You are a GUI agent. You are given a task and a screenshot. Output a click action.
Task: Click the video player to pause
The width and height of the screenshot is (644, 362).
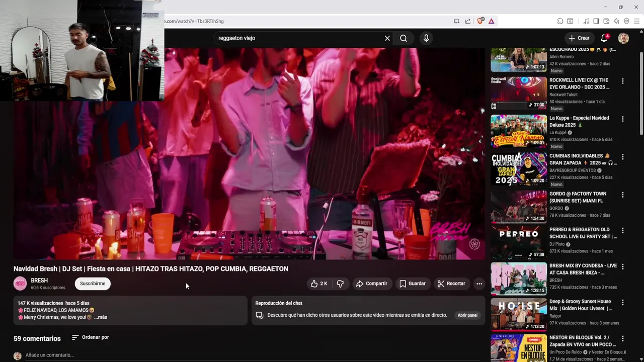[249, 154]
